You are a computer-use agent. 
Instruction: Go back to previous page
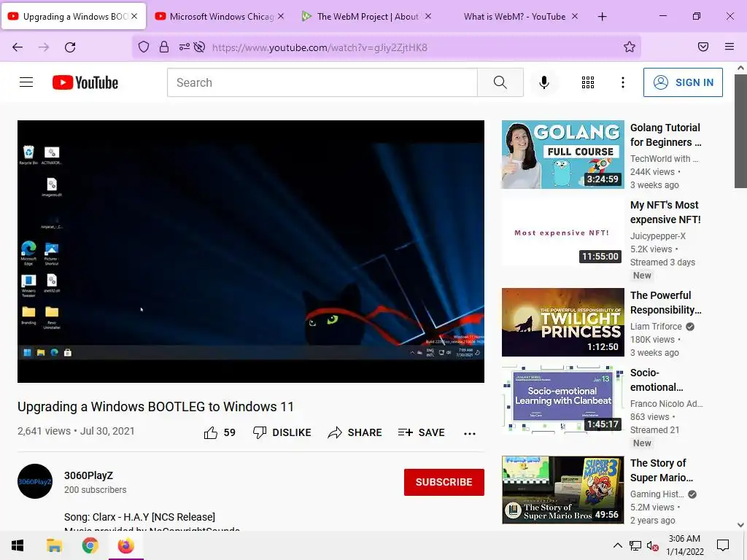[x=18, y=47]
